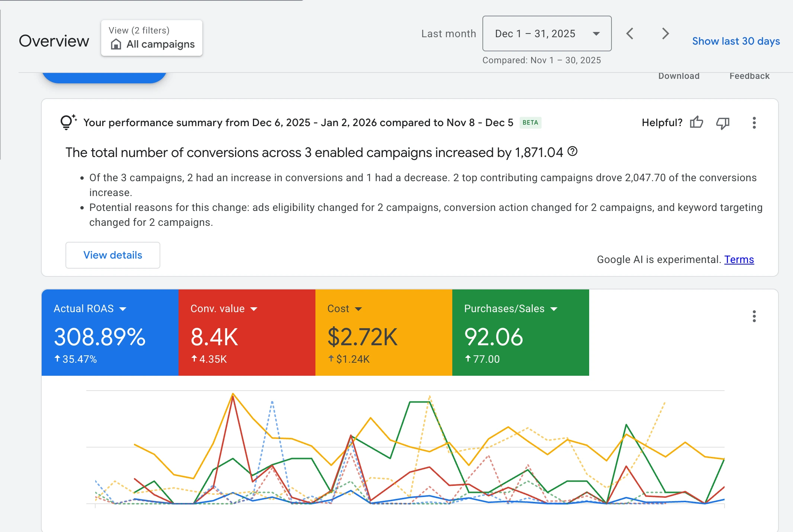Screen dimensions: 793x532
Task: Open the Feedback menu item
Action: coord(749,76)
